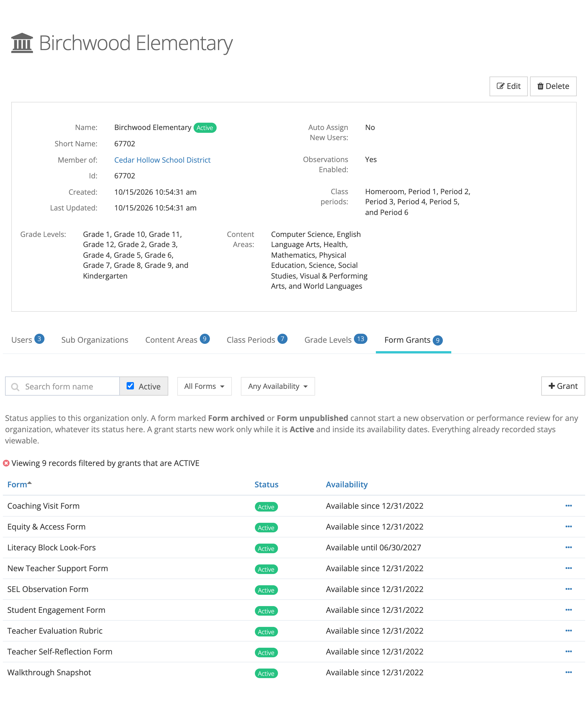The image size is (588, 722).
Task: Click the institution building icon
Action: click(x=22, y=43)
